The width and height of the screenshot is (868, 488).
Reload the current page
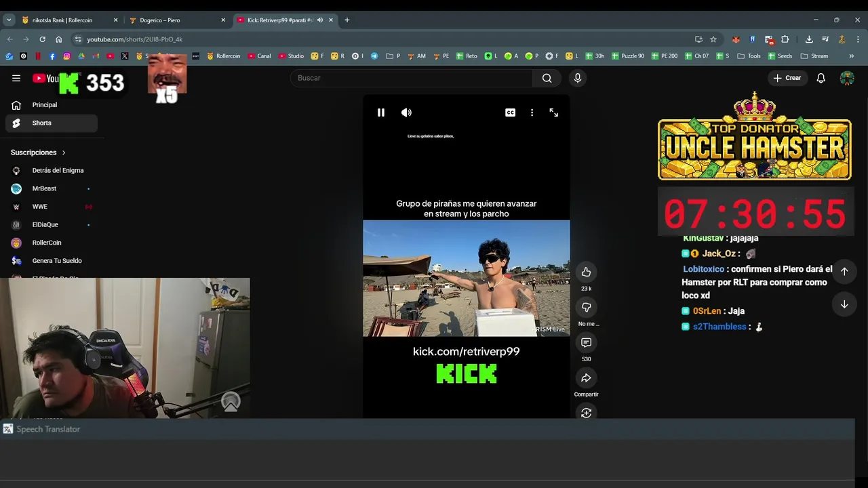[x=42, y=39]
